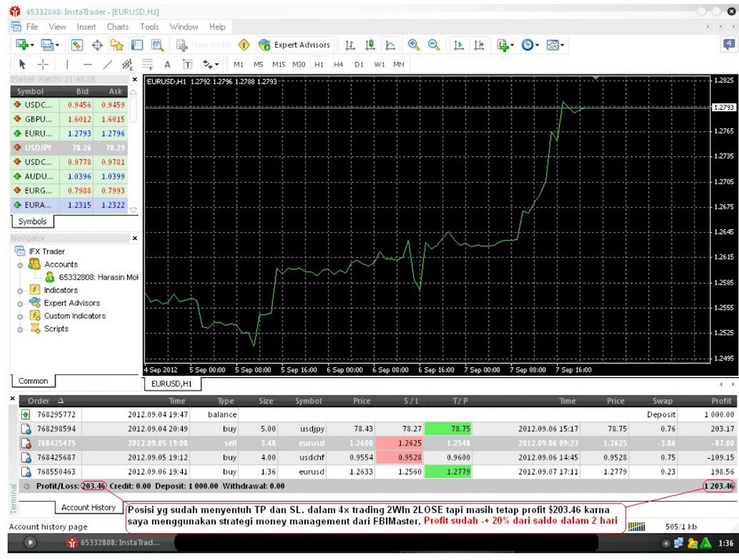Viewport: 739px width, 560px height.
Task: Zoom out on the chart
Action: tap(434, 45)
